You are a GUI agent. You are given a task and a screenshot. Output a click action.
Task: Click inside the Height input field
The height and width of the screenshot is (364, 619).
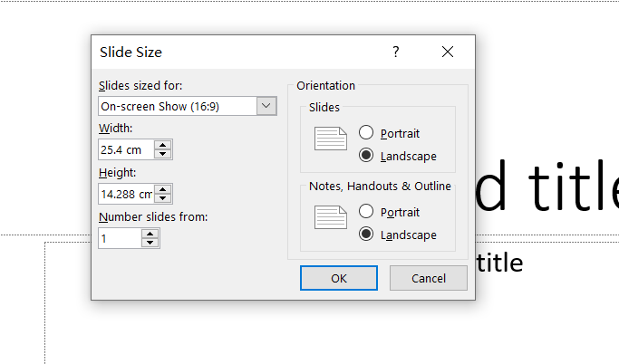click(x=125, y=194)
